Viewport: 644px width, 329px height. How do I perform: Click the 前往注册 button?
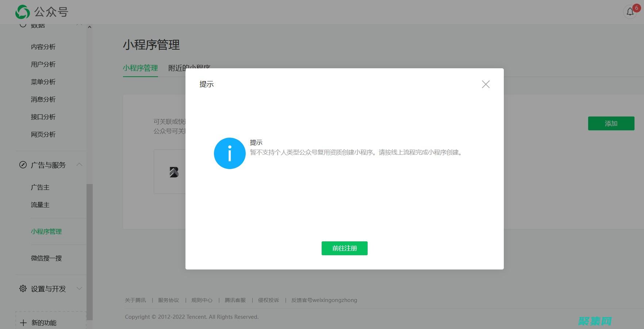pyautogui.click(x=344, y=248)
